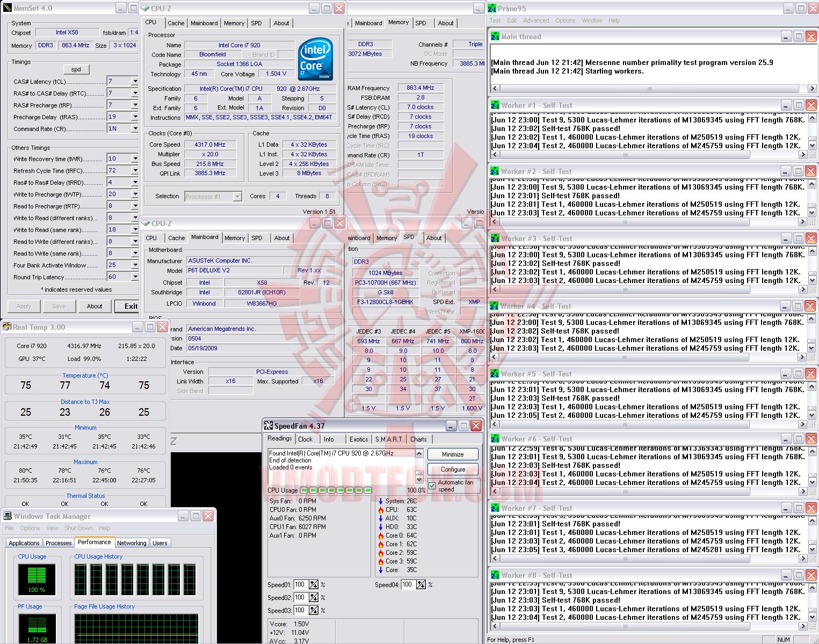
Task: Click the MemSet 4.0 title bar icon
Action: click(x=7, y=8)
